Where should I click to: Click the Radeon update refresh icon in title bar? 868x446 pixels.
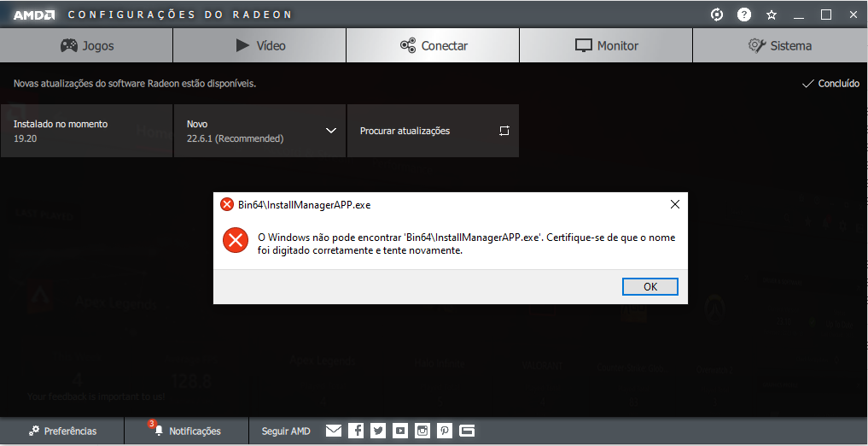pos(717,15)
